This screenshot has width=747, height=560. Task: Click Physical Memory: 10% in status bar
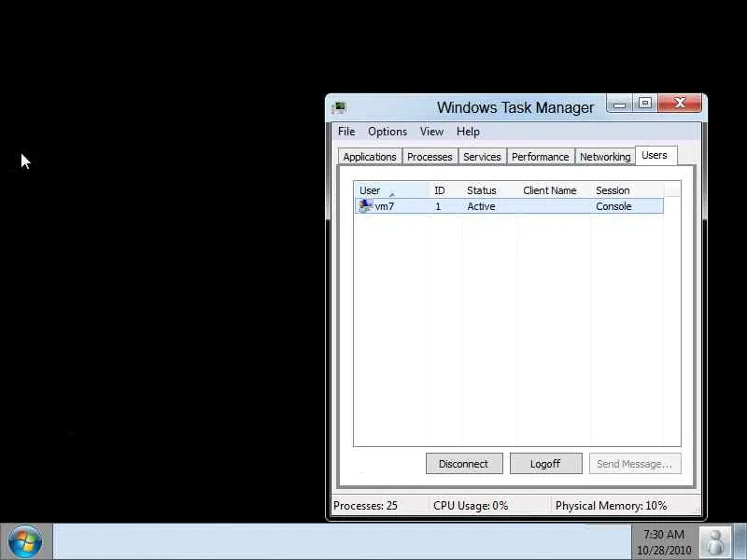612,506
